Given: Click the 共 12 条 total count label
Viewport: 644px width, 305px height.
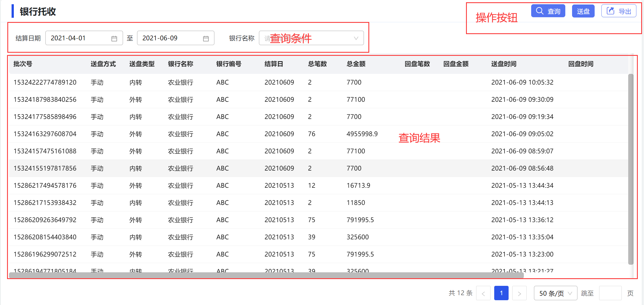Looking at the screenshot, I should pos(461,293).
